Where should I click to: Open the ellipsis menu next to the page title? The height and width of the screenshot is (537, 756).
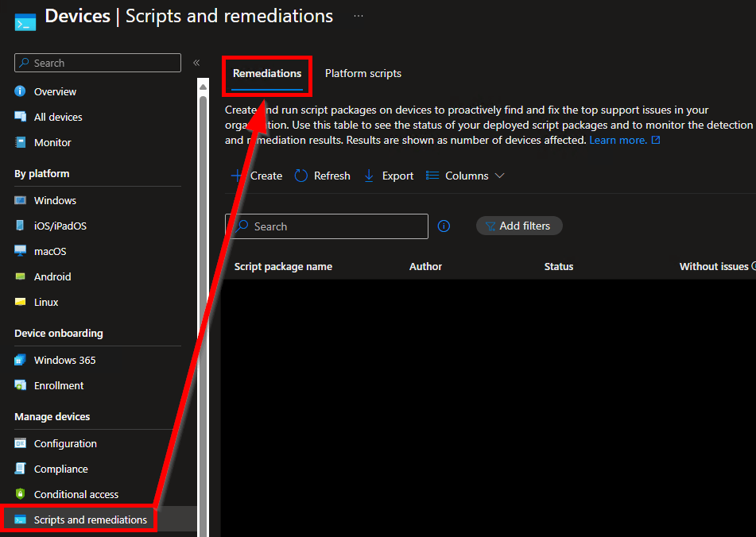click(358, 15)
